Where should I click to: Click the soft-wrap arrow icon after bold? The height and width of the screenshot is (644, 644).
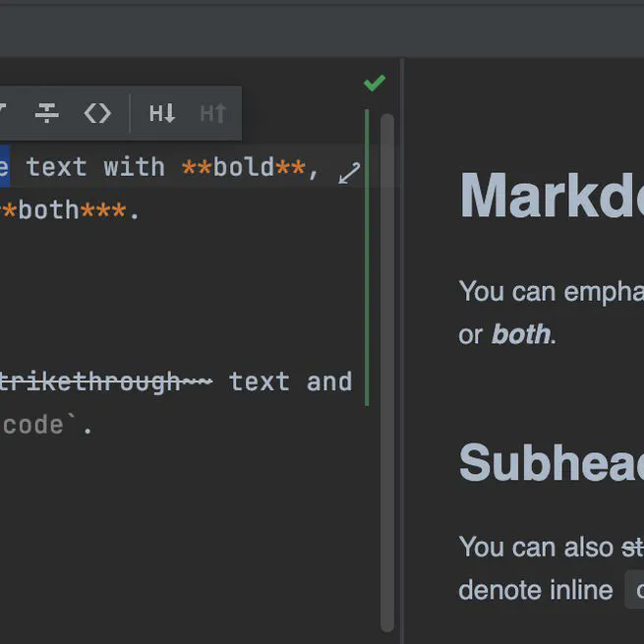[349, 173]
